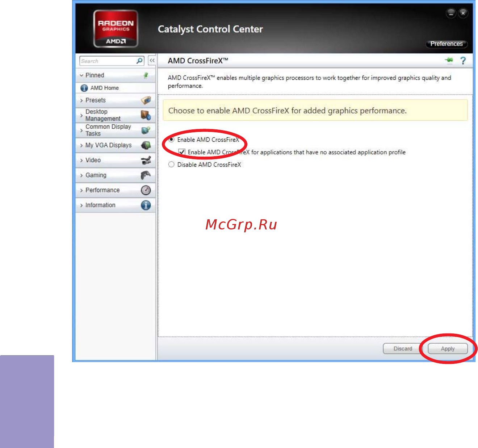
Task: Click the Discard button
Action: (403, 349)
